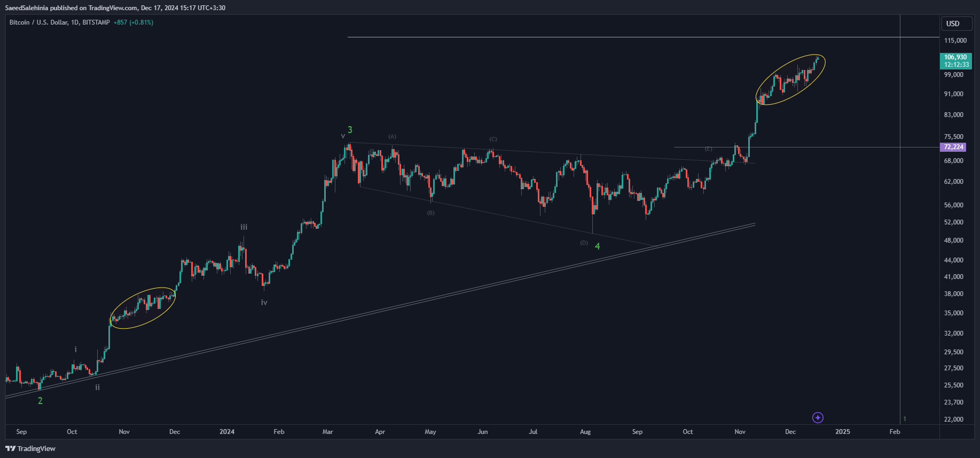Image resolution: width=980 pixels, height=458 pixels.
Task: Click the 38,000 price axis label
Action: (x=954, y=294)
